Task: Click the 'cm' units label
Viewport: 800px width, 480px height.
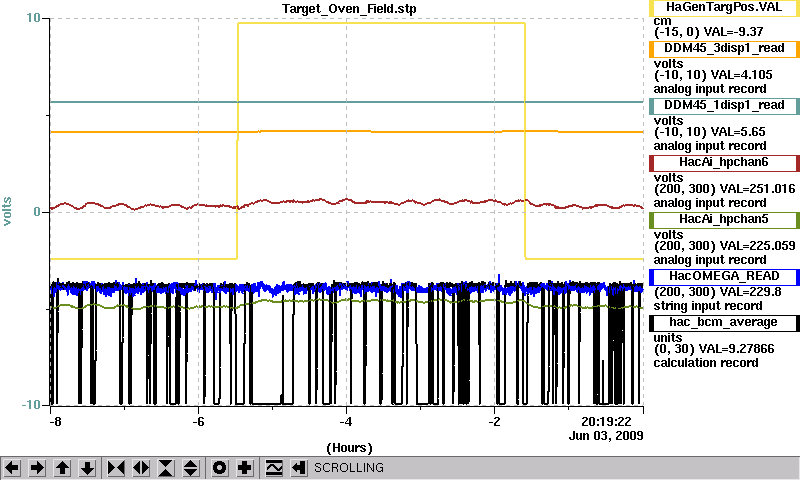Action: pos(662,21)
